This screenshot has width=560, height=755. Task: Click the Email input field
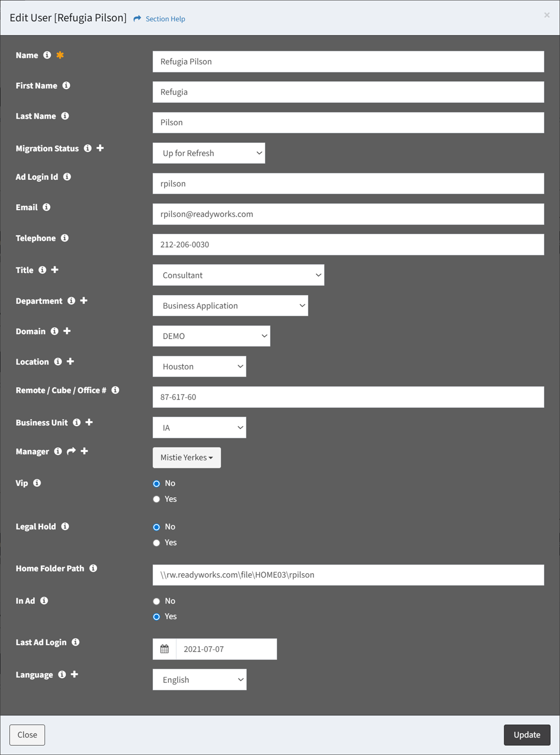coord(348,214)
